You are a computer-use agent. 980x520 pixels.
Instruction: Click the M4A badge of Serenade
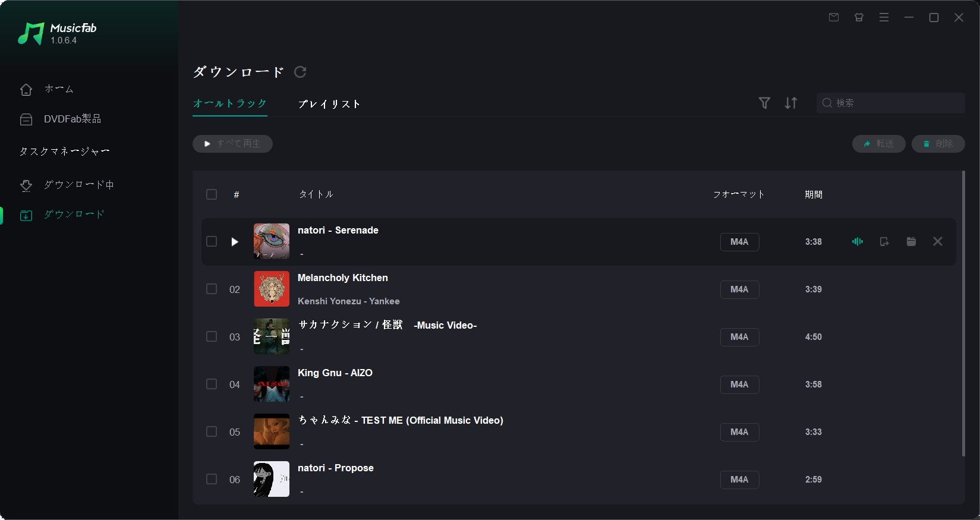[x=739, y=242]
